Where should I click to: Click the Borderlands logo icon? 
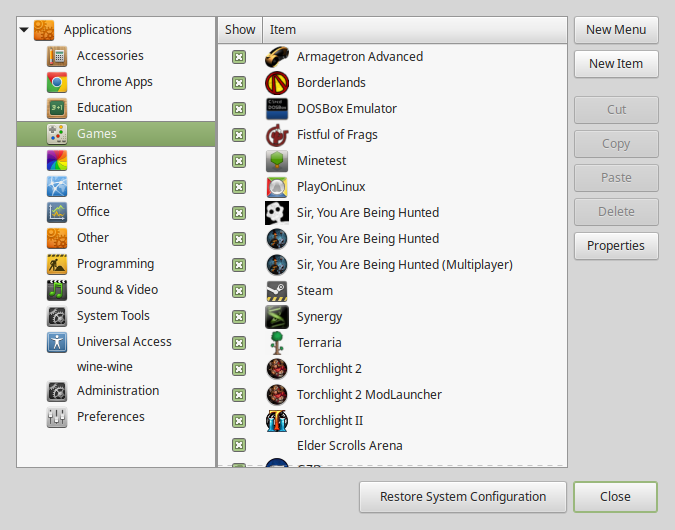click(x=277, y=83)
